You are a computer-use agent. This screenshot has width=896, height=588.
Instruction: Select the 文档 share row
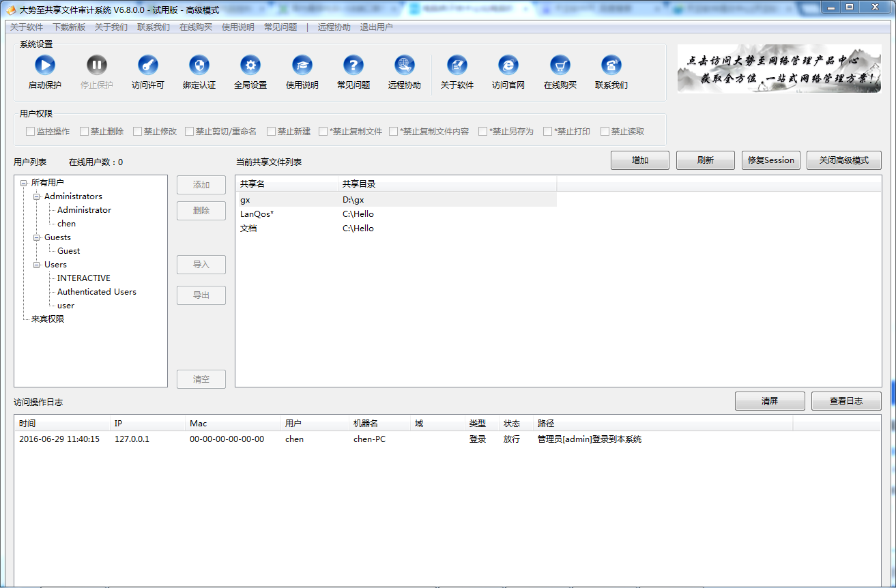pyautogui.click(x=396, y=229)
